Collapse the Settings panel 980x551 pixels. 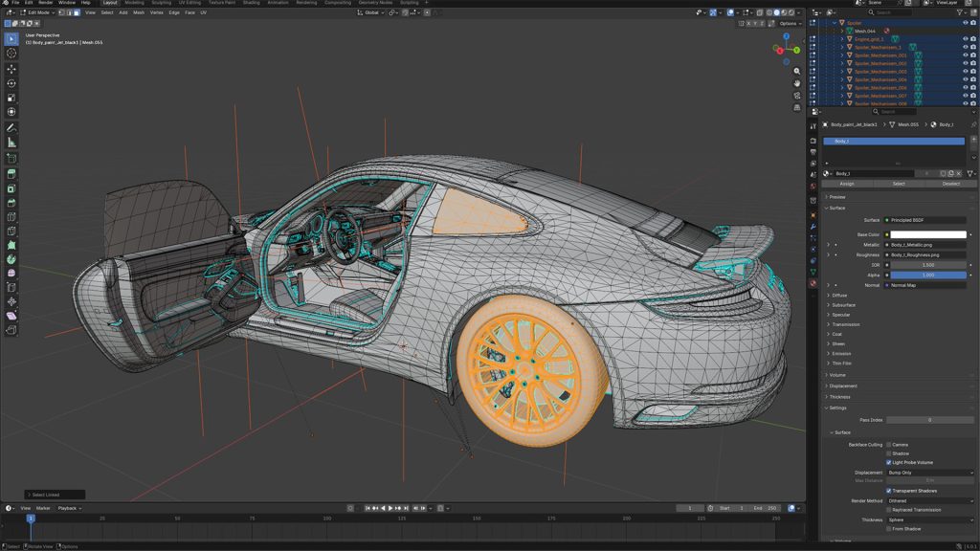tap(835, 408)
